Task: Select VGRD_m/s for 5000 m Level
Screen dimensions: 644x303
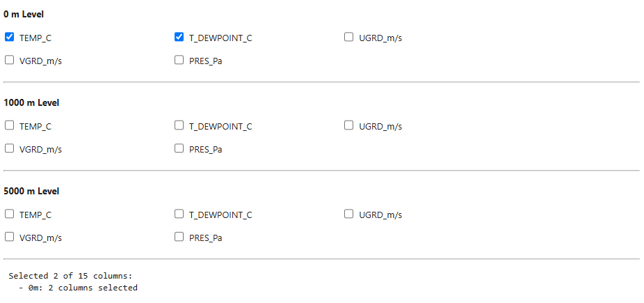Action: 10,237
